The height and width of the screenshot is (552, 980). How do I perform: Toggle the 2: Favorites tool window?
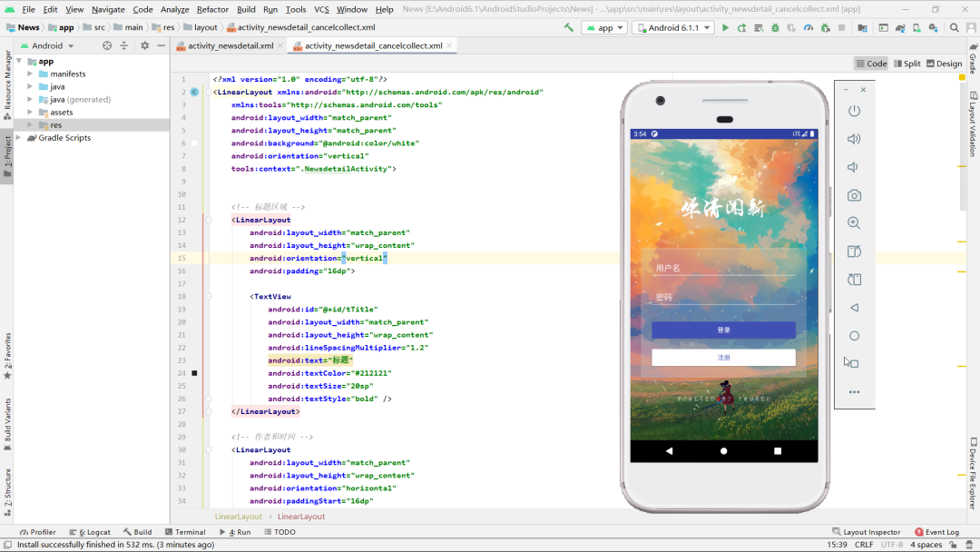point(7,356)
